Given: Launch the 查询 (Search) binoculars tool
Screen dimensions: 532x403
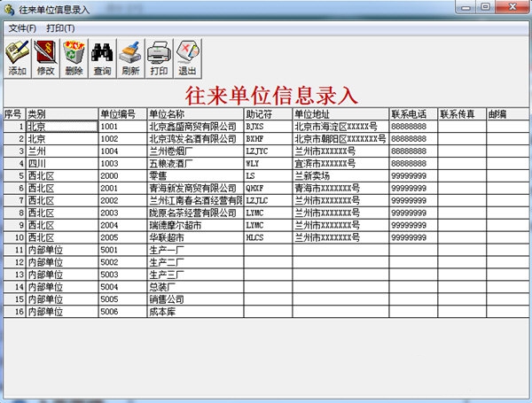Looking at the screenshot, I should 102,58.
